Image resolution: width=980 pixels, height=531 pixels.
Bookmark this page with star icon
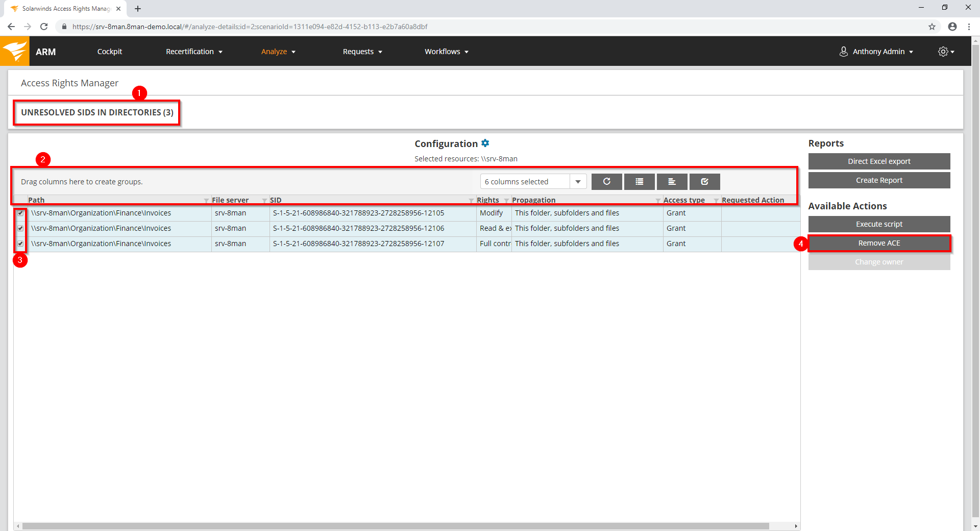pyautogui.click(x=932, y=27)
